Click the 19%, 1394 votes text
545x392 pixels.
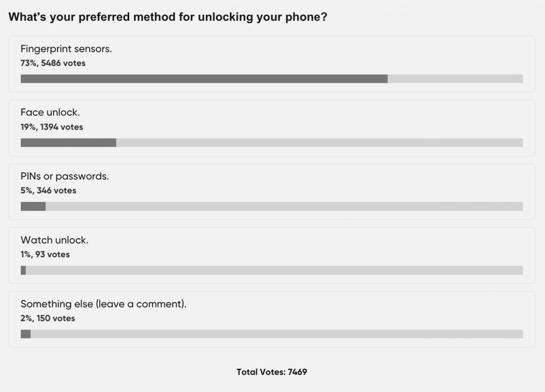[51, 127]
